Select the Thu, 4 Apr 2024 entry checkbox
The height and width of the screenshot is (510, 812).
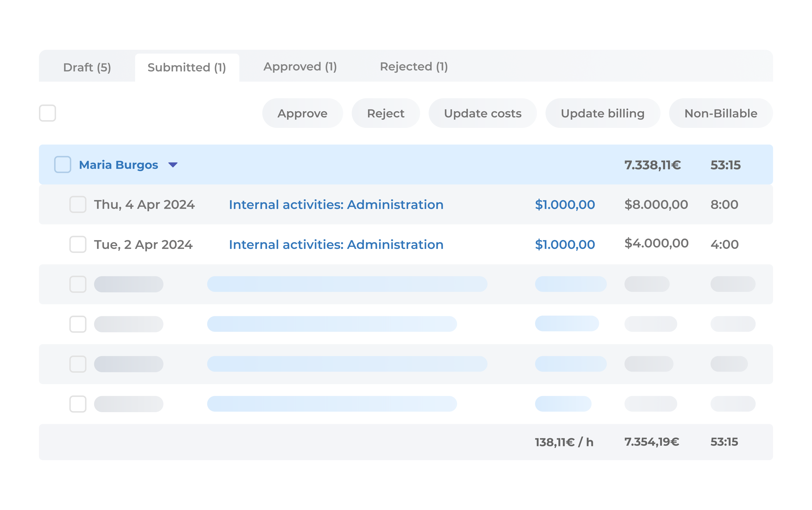[x=78, y=204]
